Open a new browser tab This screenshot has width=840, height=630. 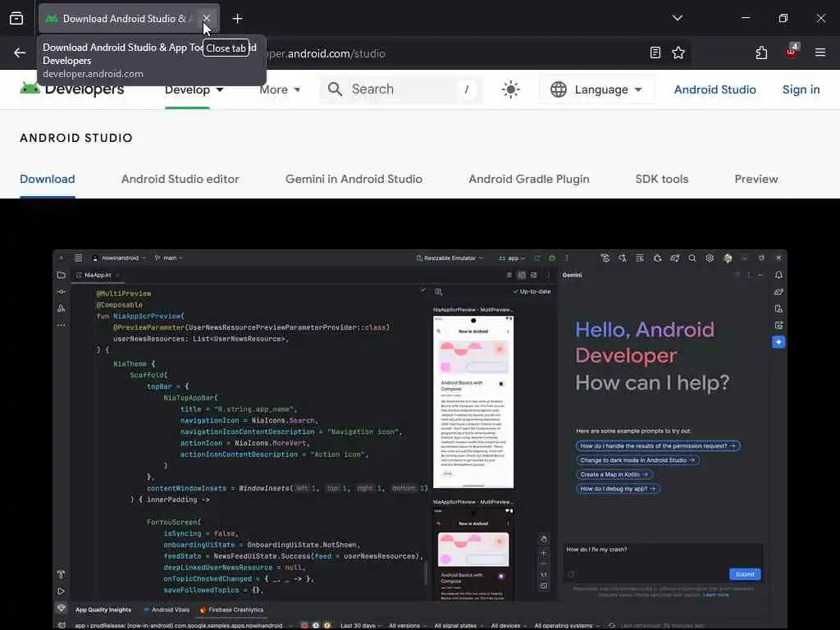click(237, 19)
